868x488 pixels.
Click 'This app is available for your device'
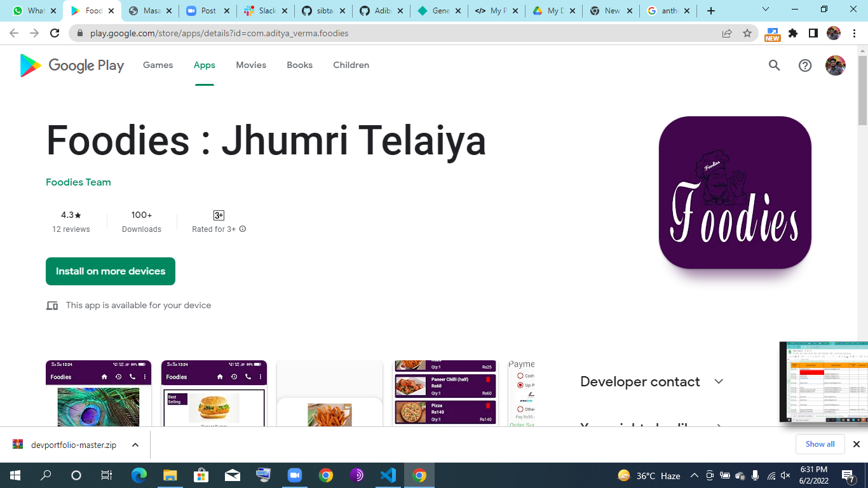[139, 306]
